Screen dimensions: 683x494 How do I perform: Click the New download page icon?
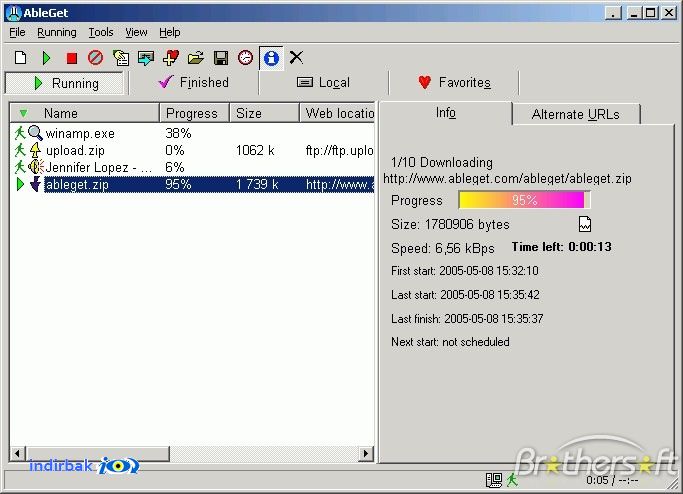click(x=20, y=58)
